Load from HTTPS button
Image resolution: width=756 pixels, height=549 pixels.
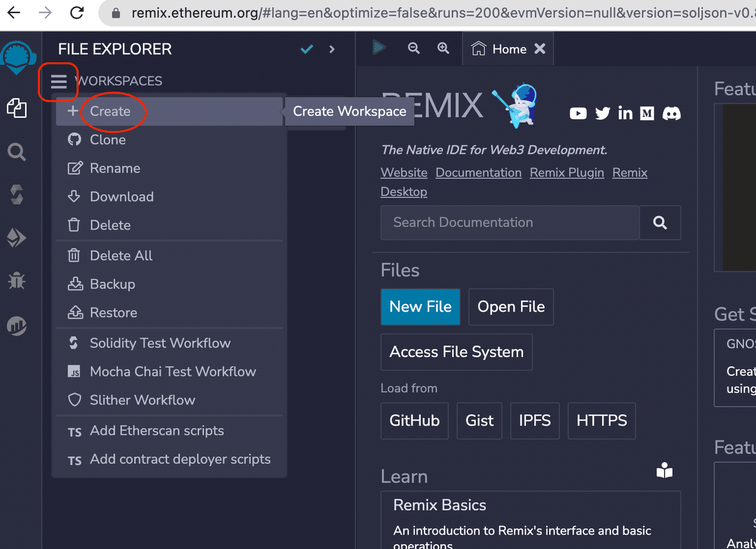(x=602, y=421)
